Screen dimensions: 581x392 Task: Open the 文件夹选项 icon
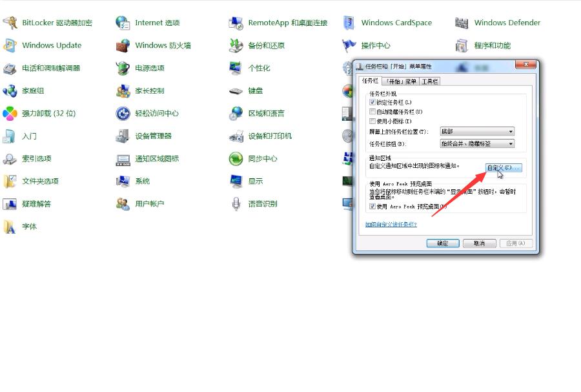pyautogui.click(x=10, y=181)
